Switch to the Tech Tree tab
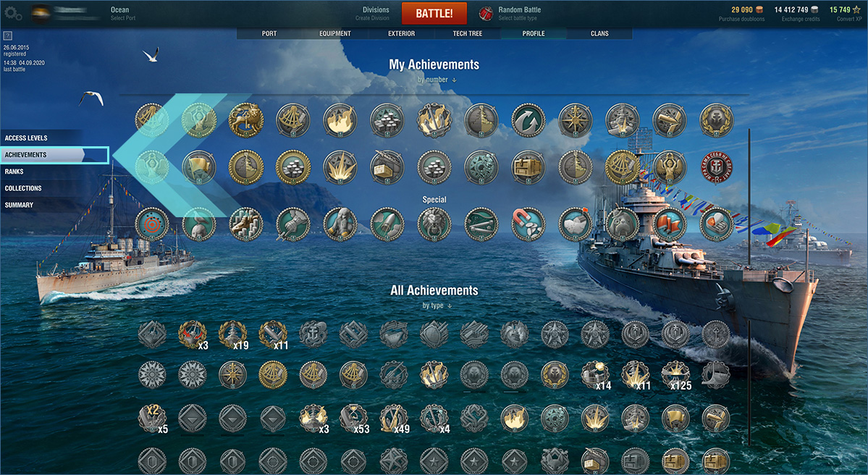Image resolution: width=868 pixels, height=475 pixels. (x=467, y=34)
